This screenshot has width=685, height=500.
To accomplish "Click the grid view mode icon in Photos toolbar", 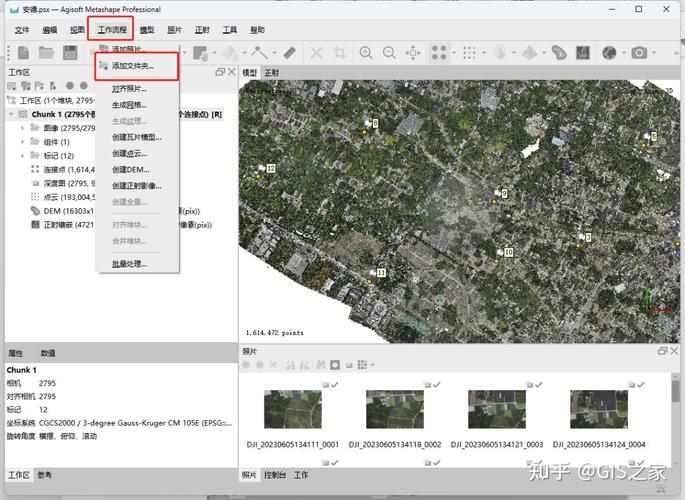I will click(362, 365).
